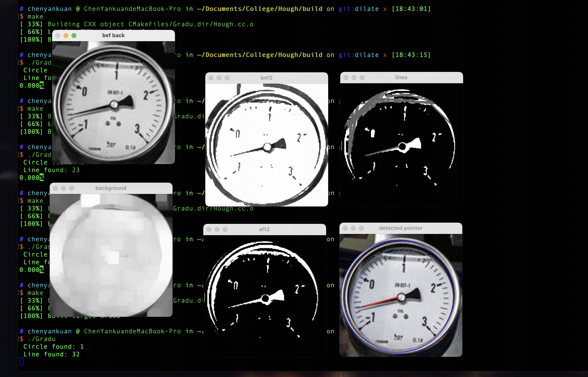Bring "aft2" window forward via title
The width and height of the screenshot is (588, 377).
click(264, 229)
